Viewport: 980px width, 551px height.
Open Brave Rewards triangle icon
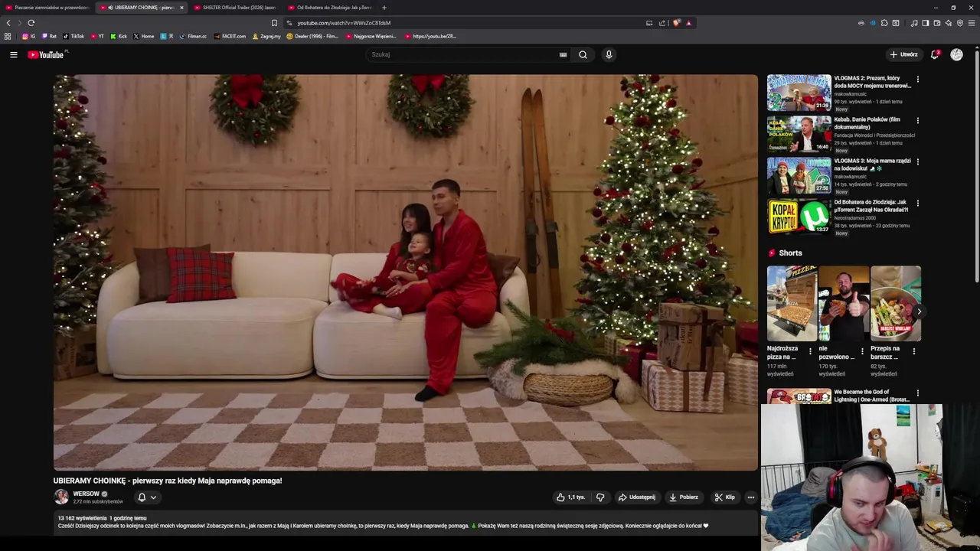coord(688,23)
